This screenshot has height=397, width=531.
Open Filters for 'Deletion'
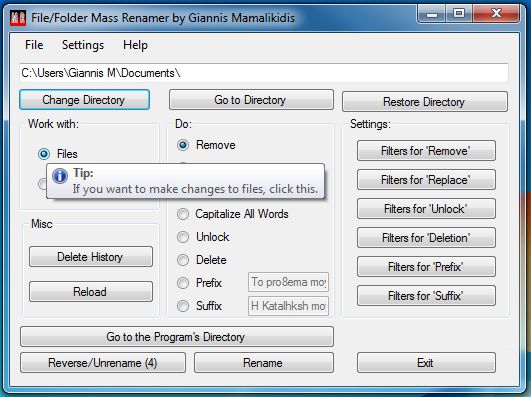[426, 238]
